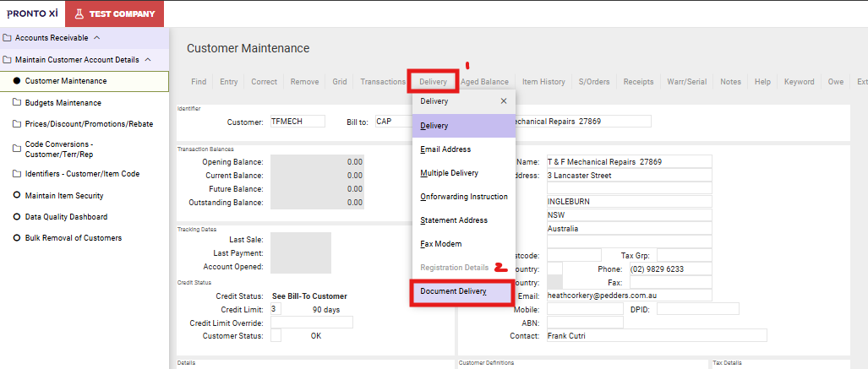Click the Transactions toolbar button

383,82
